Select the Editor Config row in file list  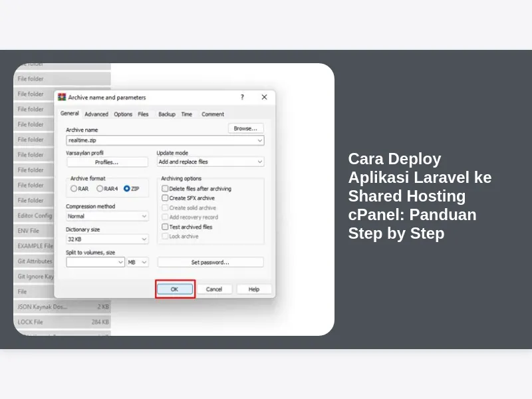pyautogui.click(x=34, y=215)
